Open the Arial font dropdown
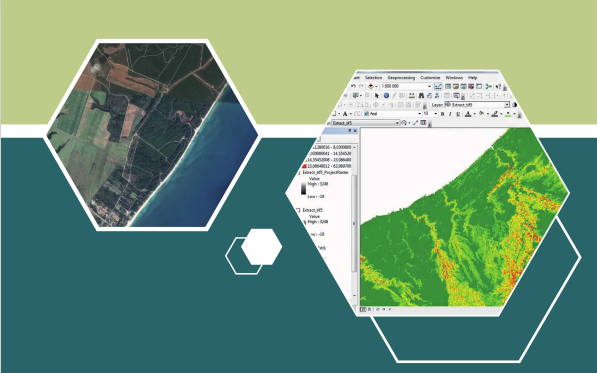This screenshot has width=597, height=373. coord(393,114)
